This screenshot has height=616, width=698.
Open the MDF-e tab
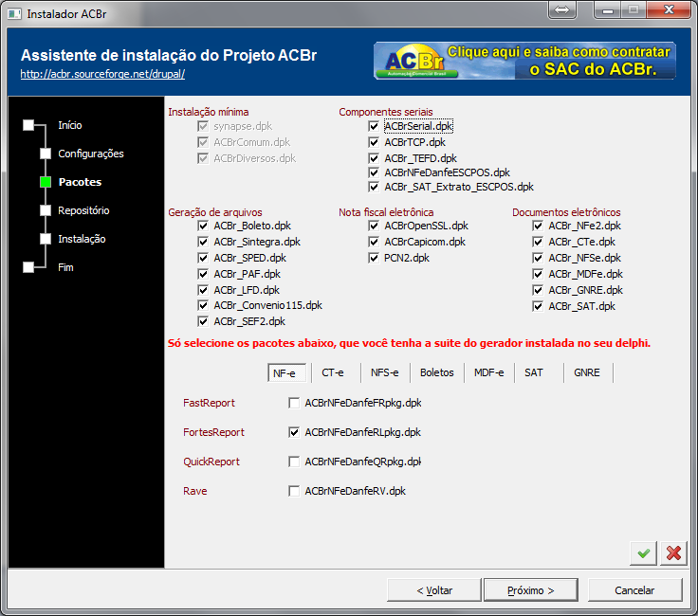point(488,372)
